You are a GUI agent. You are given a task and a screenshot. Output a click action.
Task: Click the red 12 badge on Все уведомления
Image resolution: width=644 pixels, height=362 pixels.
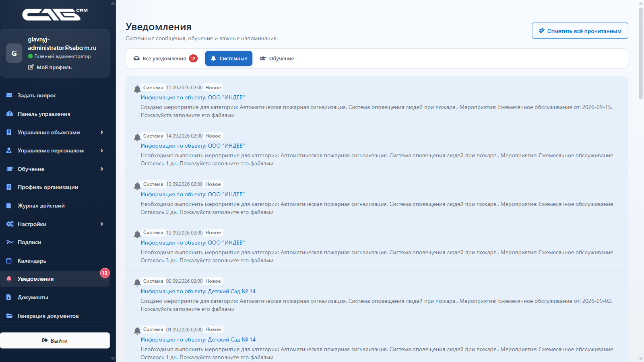pyautogui.click(x=193, y=58)
